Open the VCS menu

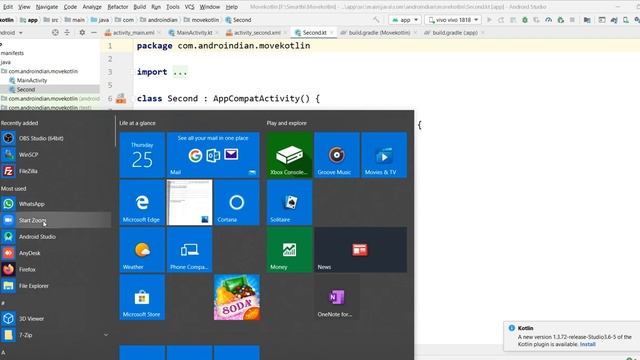189,7
